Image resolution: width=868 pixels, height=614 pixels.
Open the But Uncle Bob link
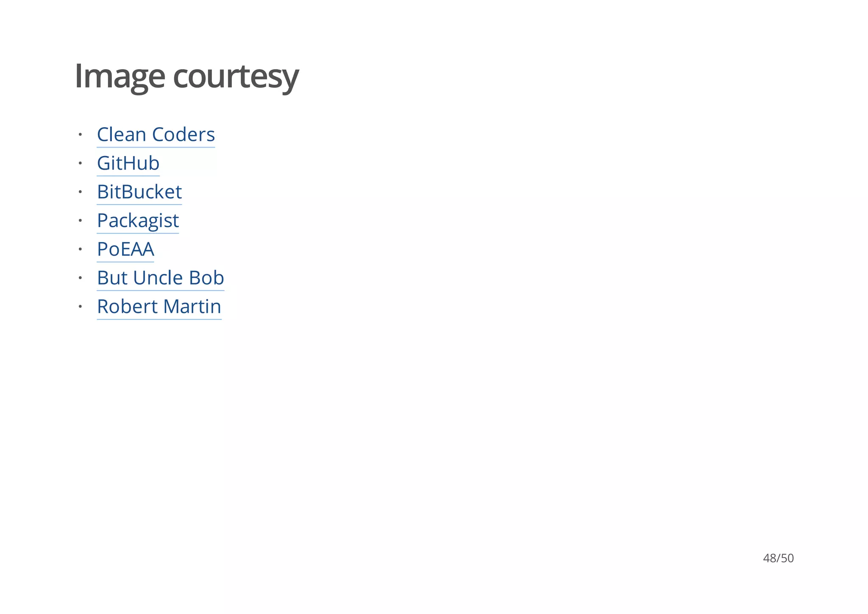[x=160, y=278]
